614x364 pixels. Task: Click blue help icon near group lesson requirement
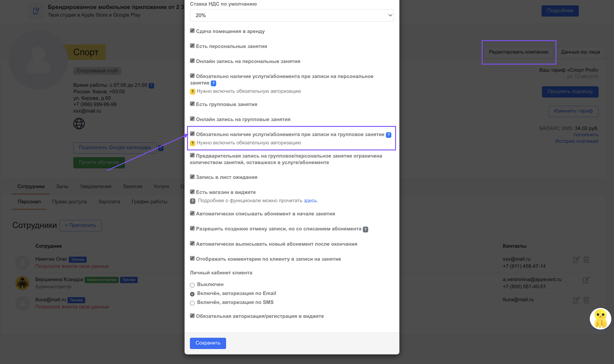click(388, 135)
